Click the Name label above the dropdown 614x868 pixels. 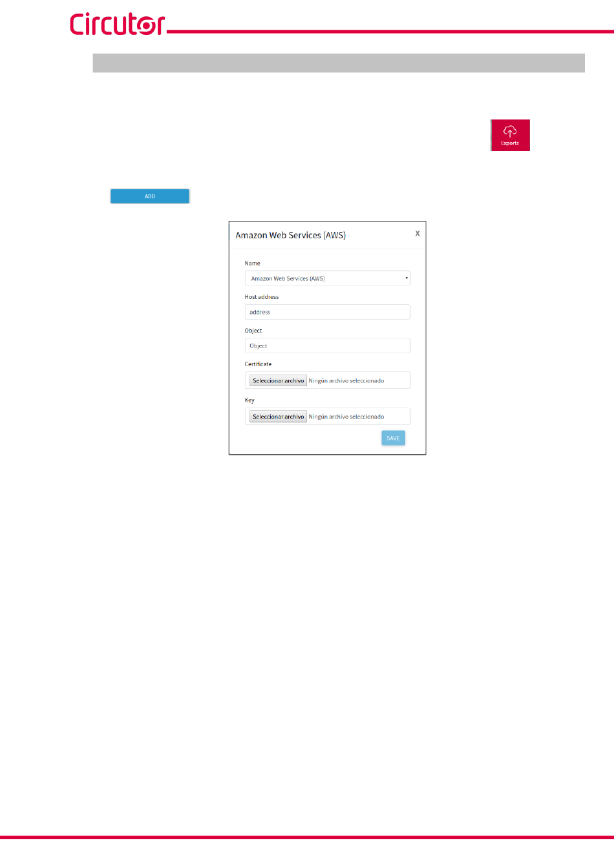(x=252, y=263)
